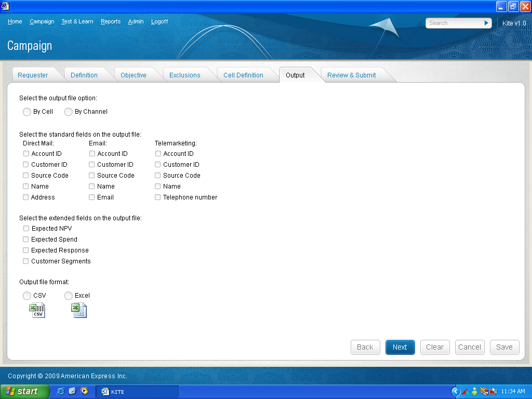532x399 pixels.
Task: Choose the By Channel radio button
Action: coord(69,112)
